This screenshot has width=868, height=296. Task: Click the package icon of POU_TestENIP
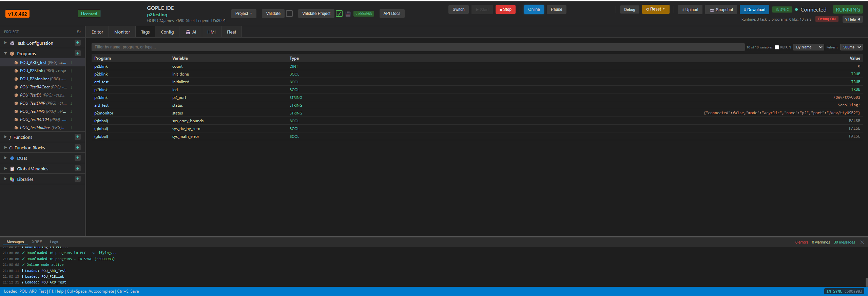pos(16,103)
